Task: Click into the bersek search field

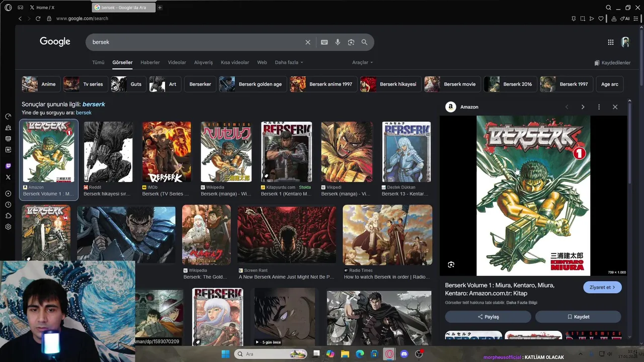Action: (x=196, y=42)
